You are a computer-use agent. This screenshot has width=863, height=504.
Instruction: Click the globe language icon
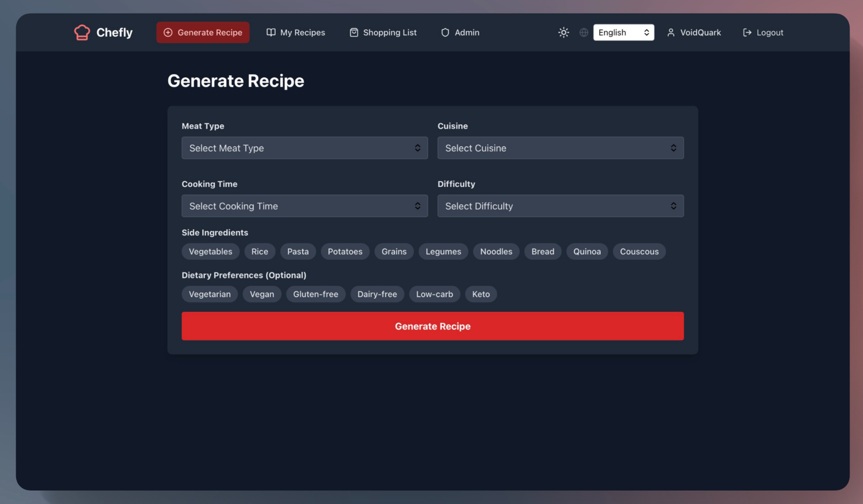tap(583, 32)
